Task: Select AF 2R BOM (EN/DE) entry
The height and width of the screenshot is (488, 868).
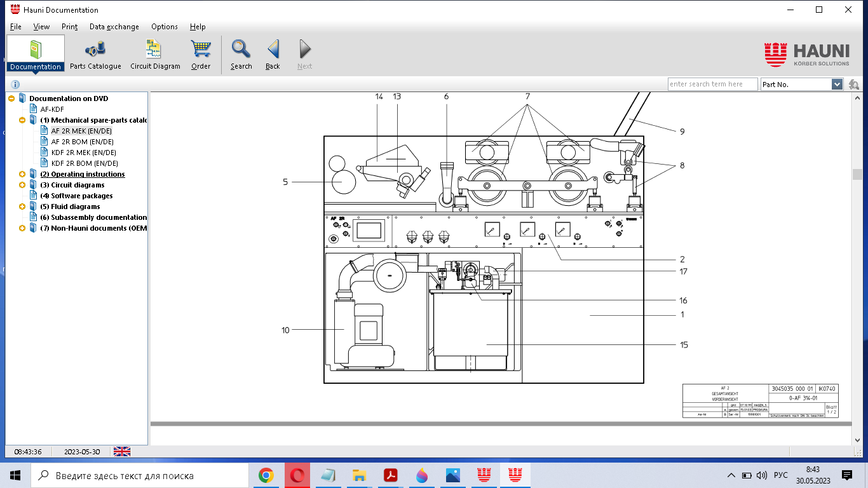Action: pos(83,142)
